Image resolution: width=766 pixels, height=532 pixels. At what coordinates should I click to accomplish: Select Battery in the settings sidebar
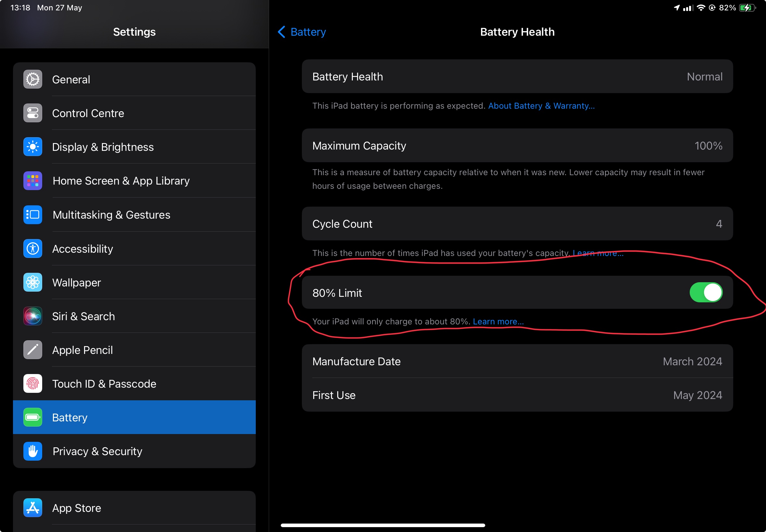pos(134,417)
